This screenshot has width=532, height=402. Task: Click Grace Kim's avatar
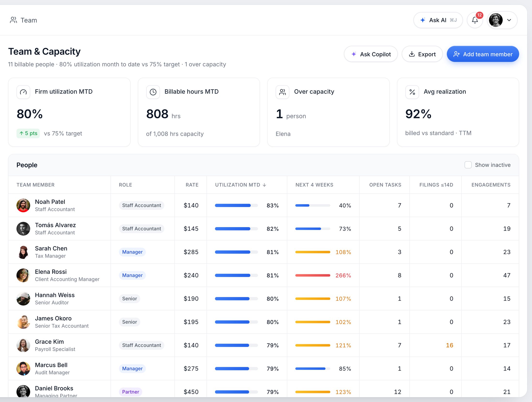(x=23, y=345)
